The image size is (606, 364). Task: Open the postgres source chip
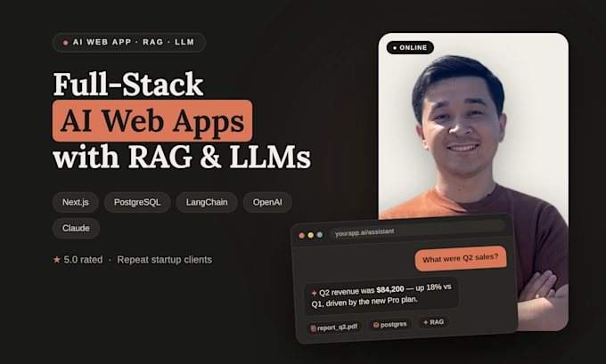coord(390,325)
